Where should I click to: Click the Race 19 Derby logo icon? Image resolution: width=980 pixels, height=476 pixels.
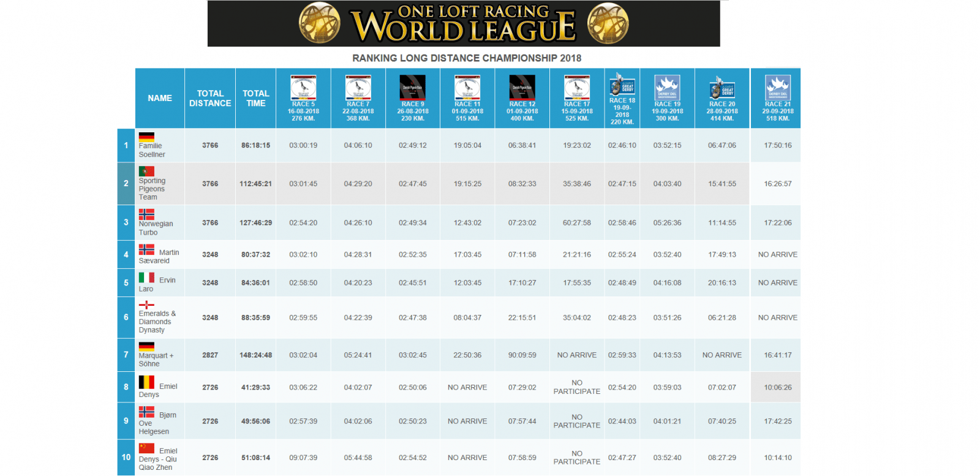(x=667, y=87)
